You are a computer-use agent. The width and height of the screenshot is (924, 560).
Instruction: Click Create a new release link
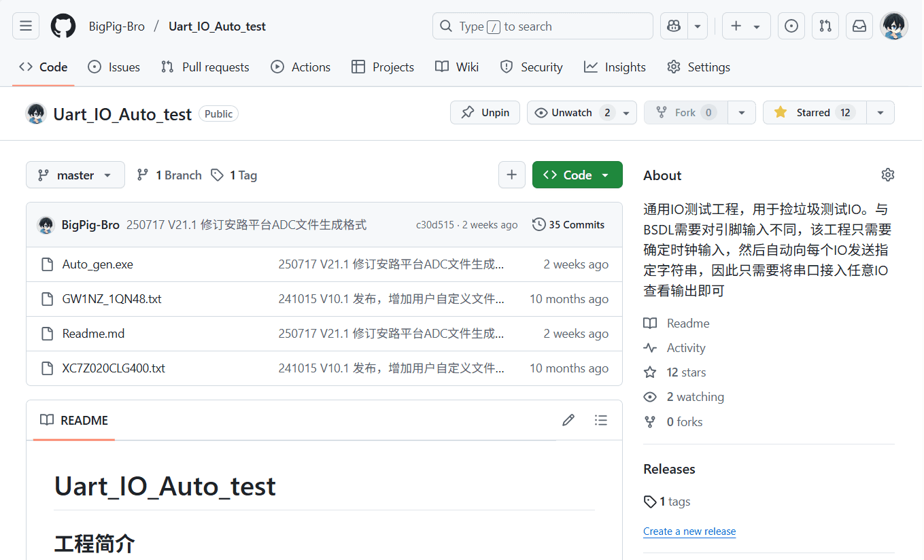pos(689,531)
